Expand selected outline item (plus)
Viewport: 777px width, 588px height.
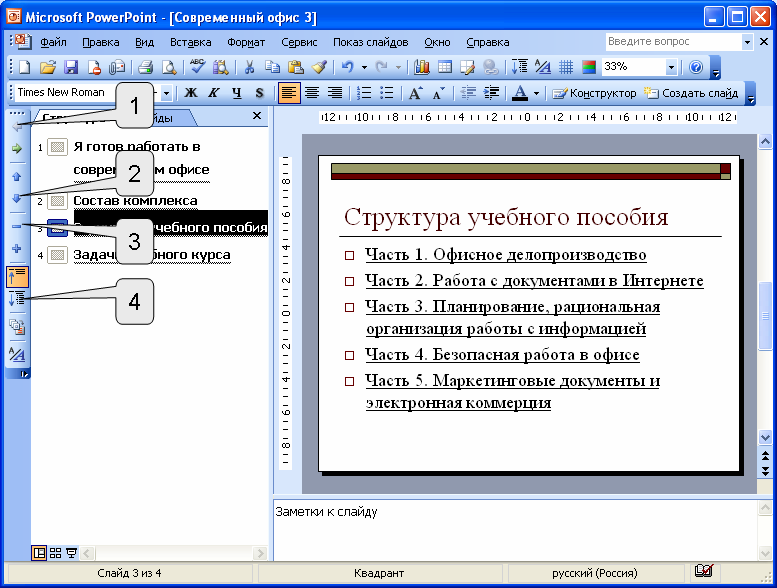pos(17,249)
